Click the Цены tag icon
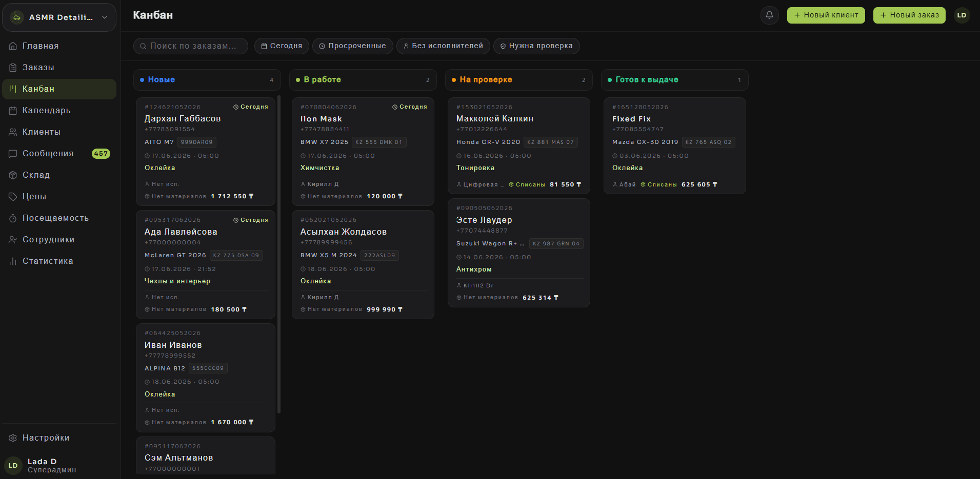980x479 pixels. pyautogui.click(x=13, y=197)
